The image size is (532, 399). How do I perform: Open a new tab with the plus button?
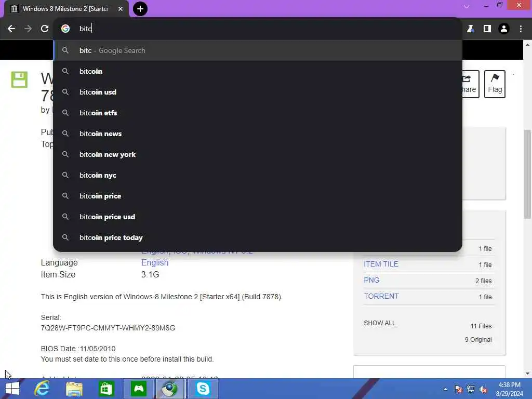pyautogui.click(x=140, y=9)
